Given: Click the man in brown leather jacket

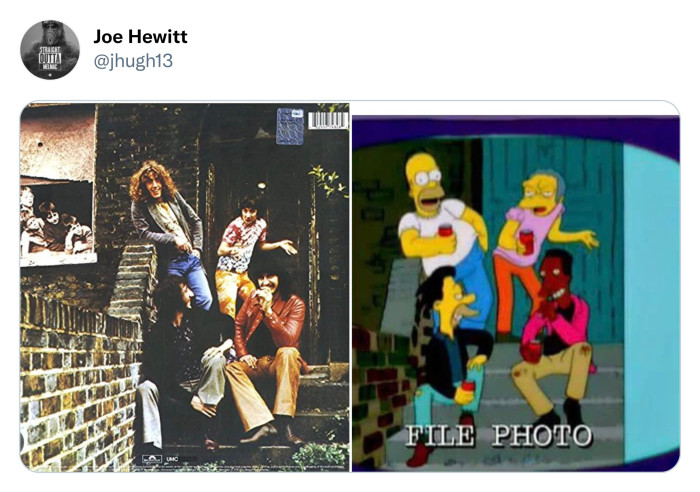Looking at the screenshot, I should pos(268,348).
